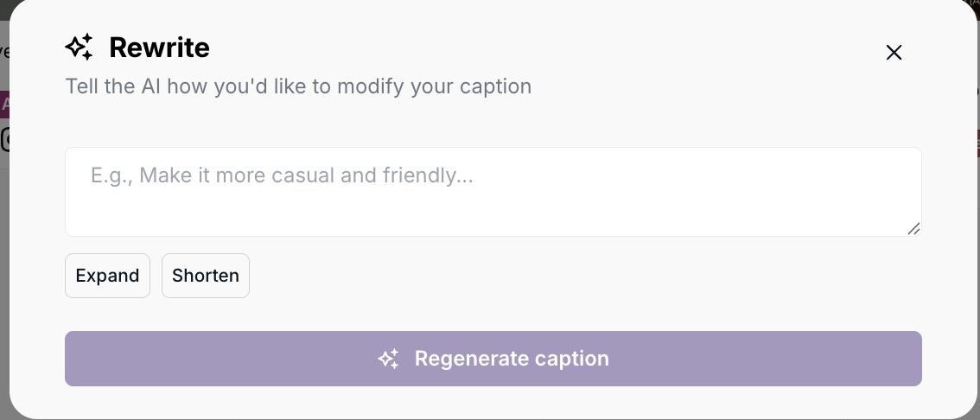The image size is (980, 420).
Task: Click the sparkle icon beside Rewrite title
Action: pyautogui.click(x=80, y=48)
